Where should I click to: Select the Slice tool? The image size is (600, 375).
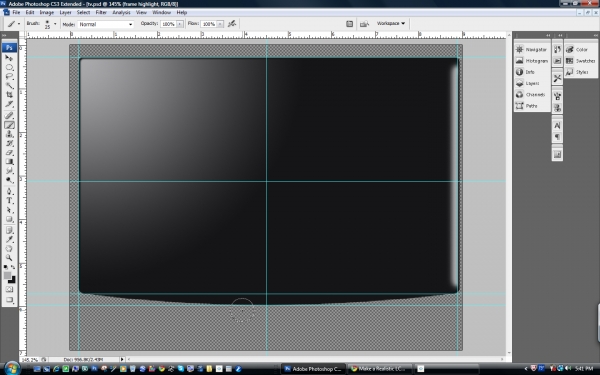coord(9,104)
